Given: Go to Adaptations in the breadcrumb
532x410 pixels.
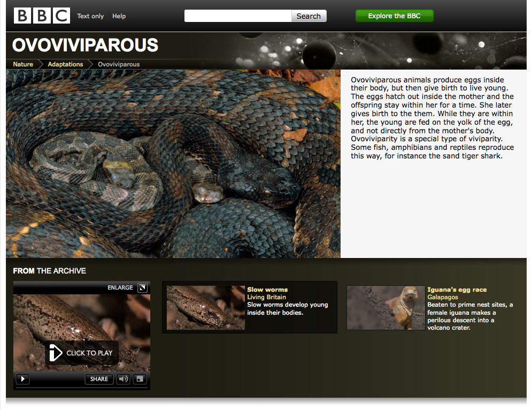Looking at the screenshot, I should coord(65,64).
